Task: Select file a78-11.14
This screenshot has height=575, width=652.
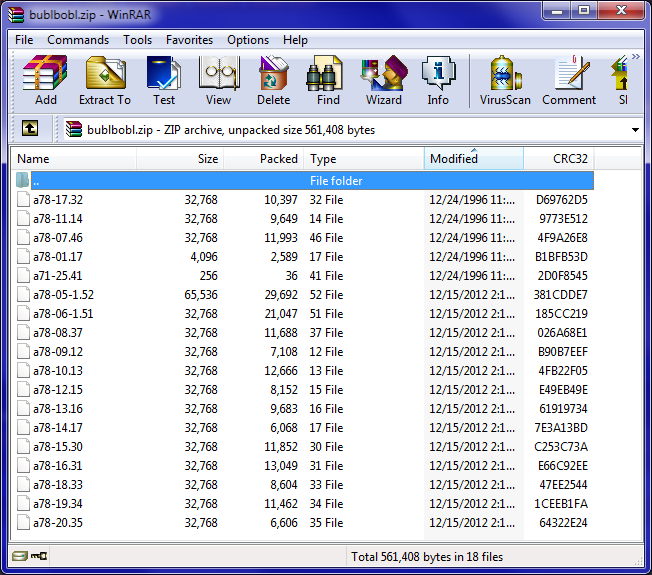Action: (58, 219)
